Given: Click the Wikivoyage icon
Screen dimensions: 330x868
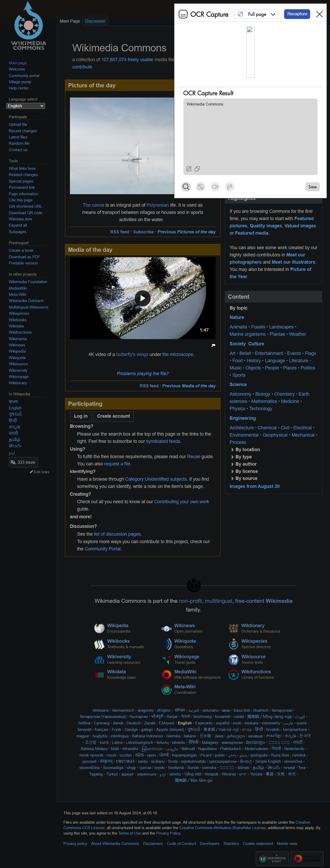Looking at the screenshot, I should tap(166, 660).
